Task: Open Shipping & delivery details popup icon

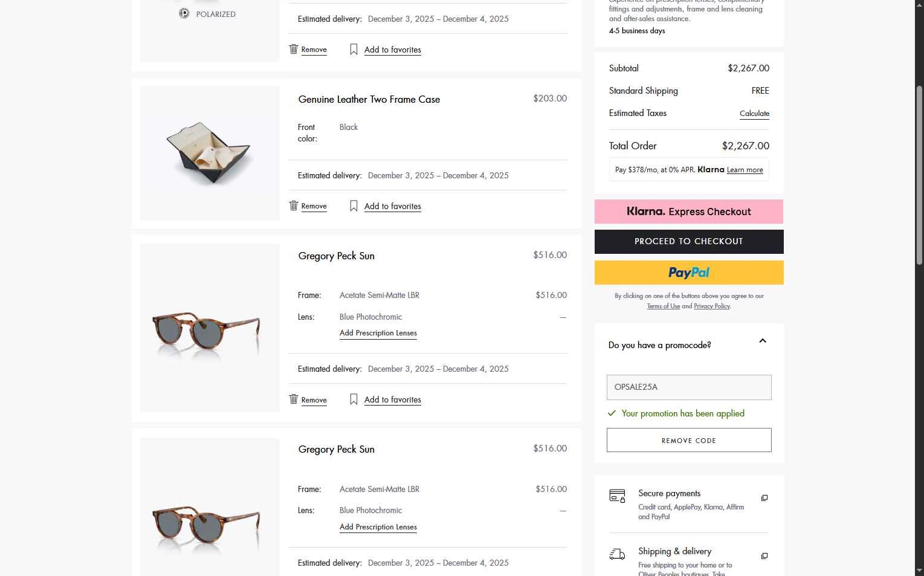Action: (764, 556)
